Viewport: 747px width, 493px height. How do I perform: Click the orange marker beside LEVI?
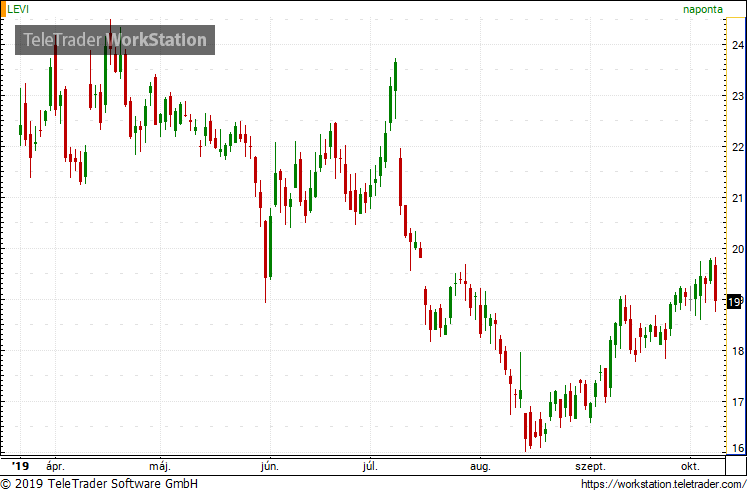pyautogui.click(x=3, y=9)
